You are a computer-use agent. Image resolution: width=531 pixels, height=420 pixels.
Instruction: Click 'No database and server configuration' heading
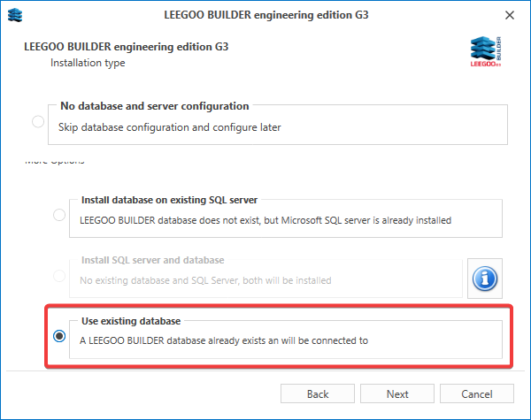coord(155,106)
